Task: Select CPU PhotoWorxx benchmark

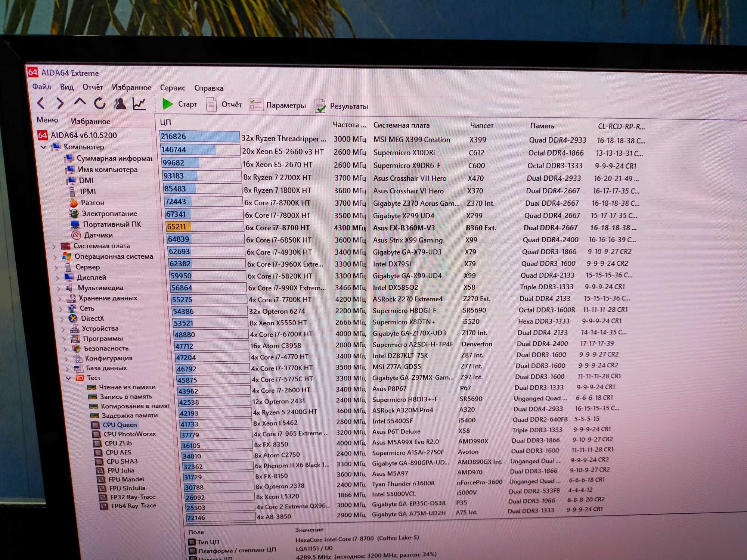Action: point(124,434)
